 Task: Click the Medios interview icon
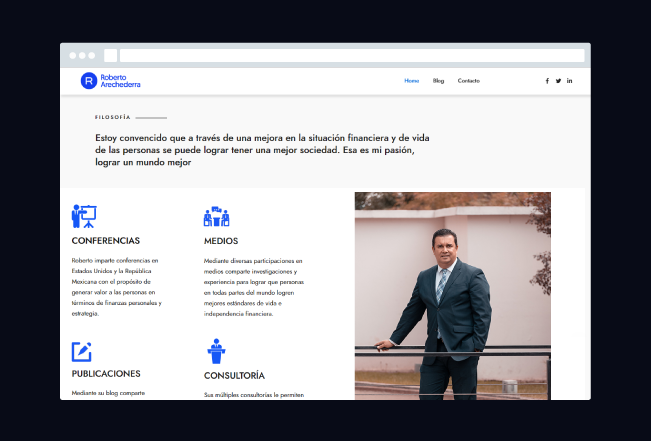click(217, 216)
